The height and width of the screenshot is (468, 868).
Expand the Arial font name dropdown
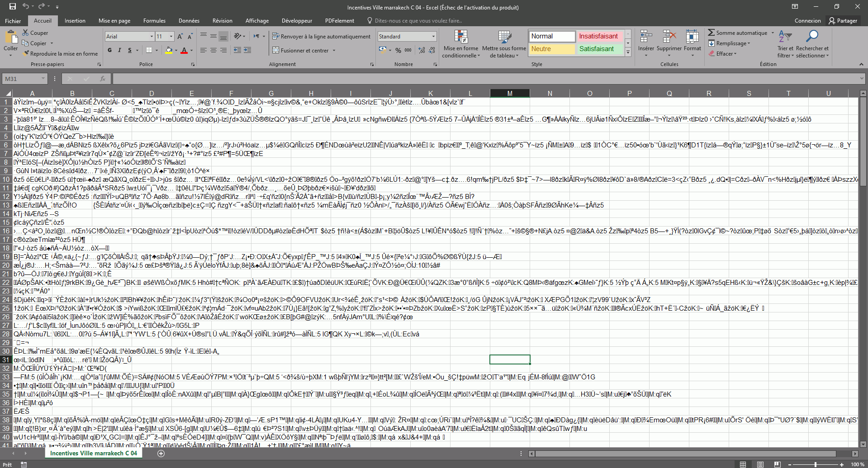pos(152,37)
